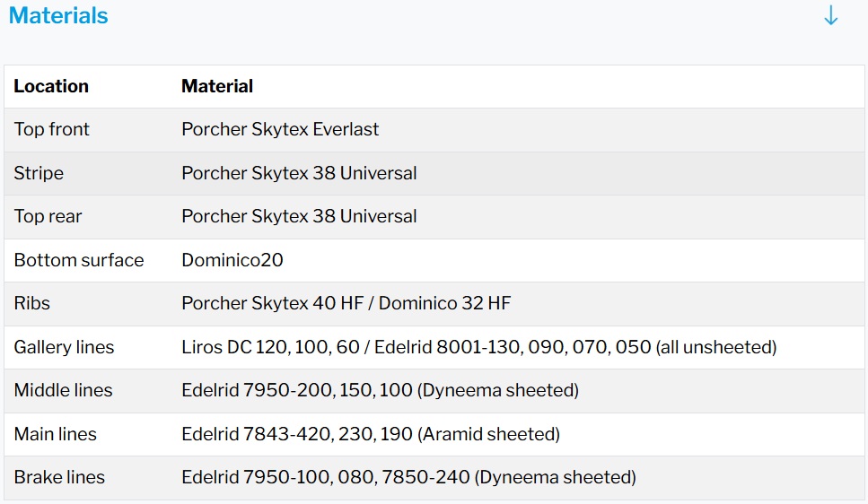868x504 pixels.
Task: Click the Porcher Skytex Everlast cell
Action: (x=280, y=129)
